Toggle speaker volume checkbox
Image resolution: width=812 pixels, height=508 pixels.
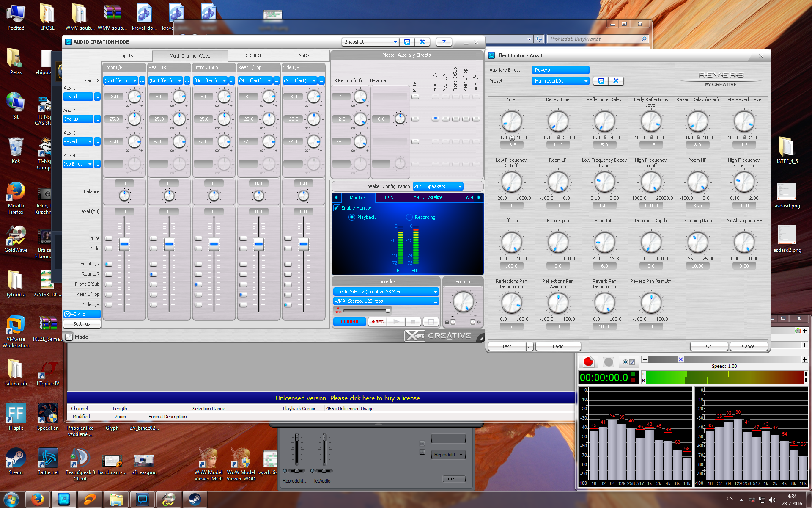coord(473,322)
